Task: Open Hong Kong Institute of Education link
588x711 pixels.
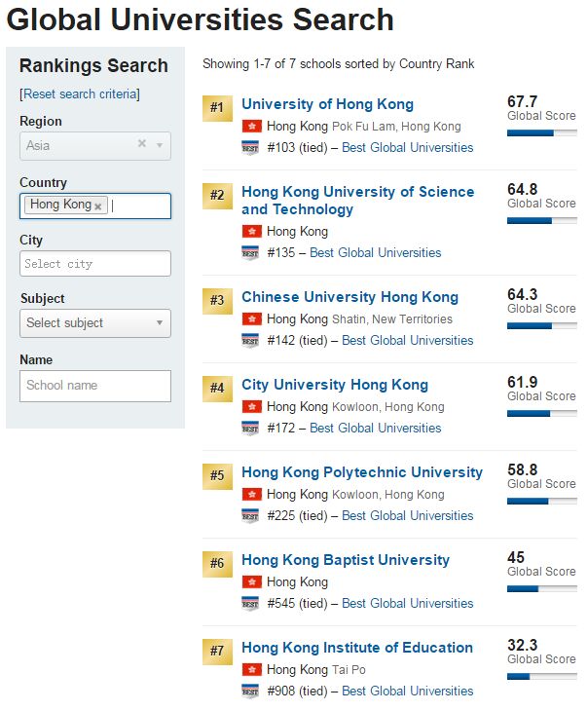Action: pos(357,647)
